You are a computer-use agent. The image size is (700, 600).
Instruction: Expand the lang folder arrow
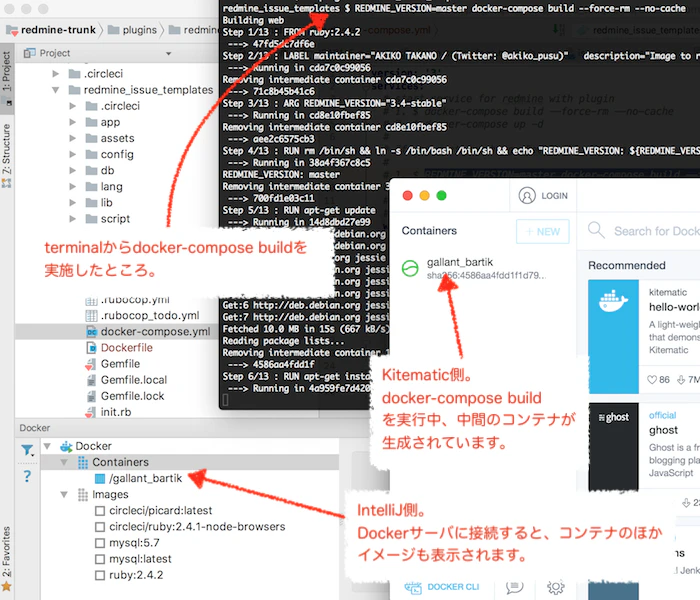coord(72,187)
